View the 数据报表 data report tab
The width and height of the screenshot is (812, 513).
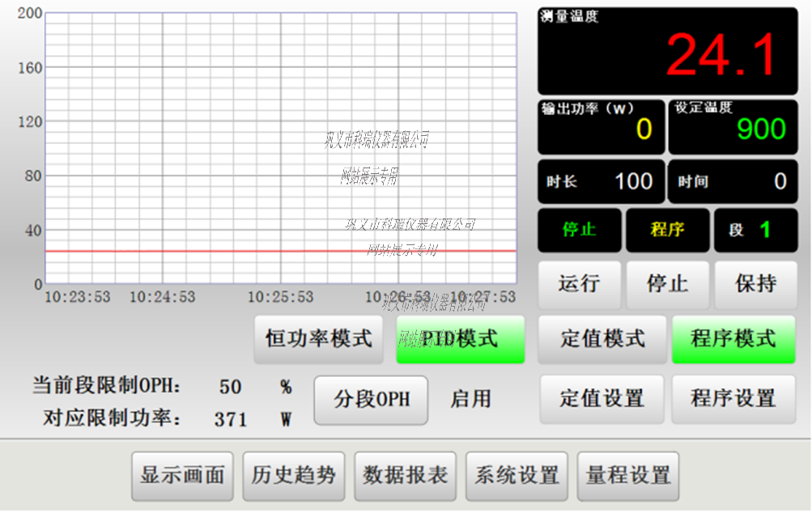click(x=406, y=476)
